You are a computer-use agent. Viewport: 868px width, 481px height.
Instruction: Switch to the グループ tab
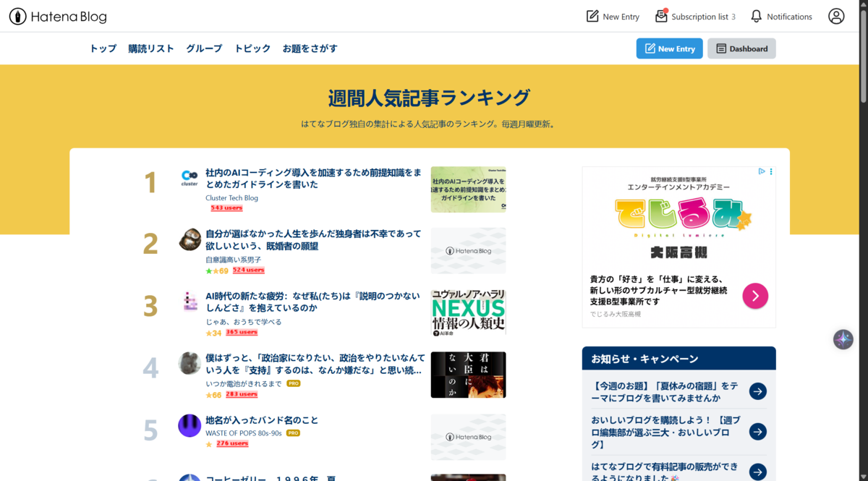(x=204, y=48)
